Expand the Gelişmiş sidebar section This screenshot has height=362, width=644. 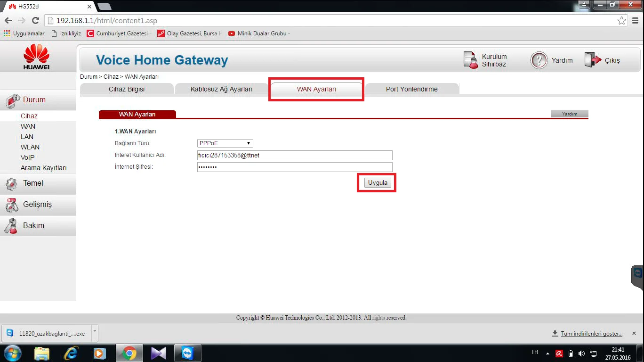37,205
